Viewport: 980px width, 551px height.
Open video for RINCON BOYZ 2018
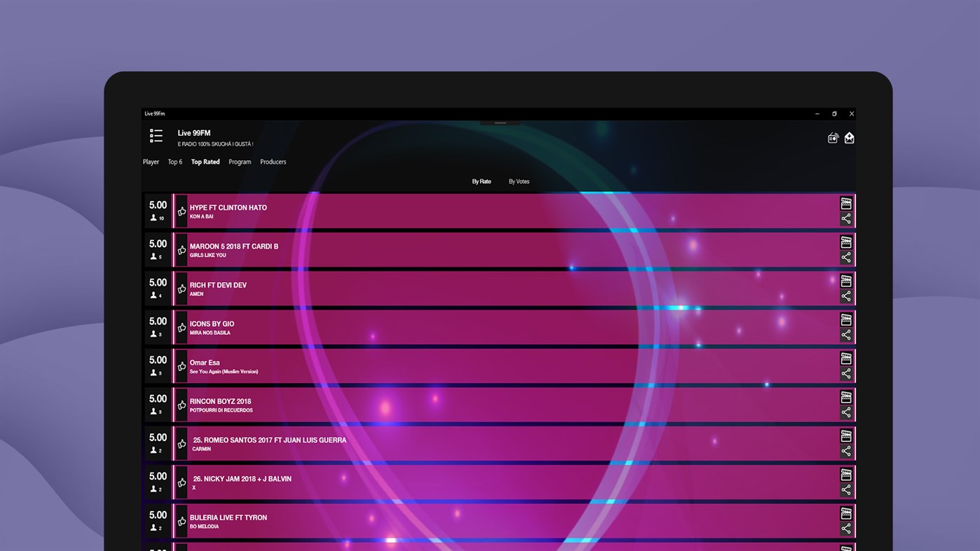[x=846, y=397]
